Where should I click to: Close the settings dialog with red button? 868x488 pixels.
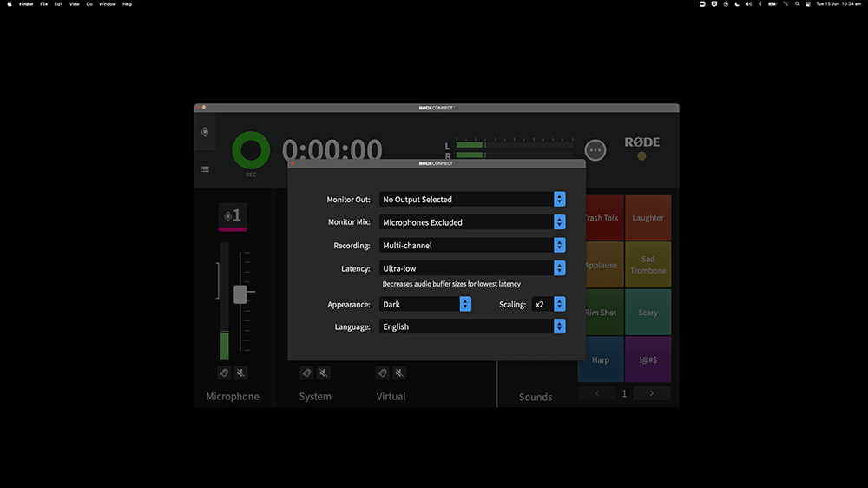coord(293,163)
